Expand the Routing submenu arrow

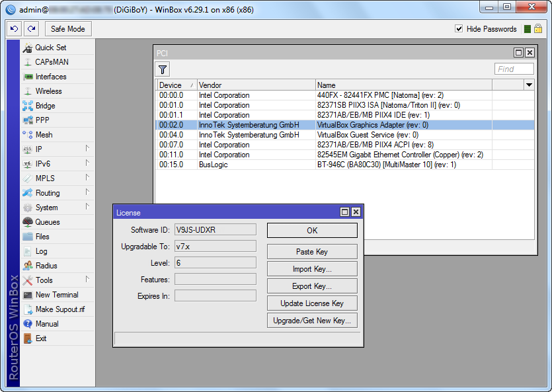[x=87, y=192]
